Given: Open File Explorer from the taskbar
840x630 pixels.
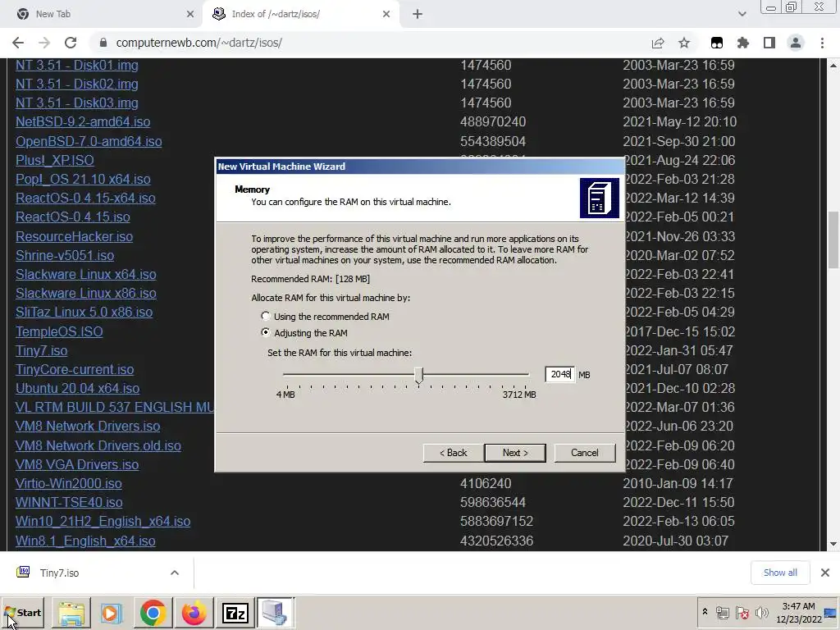Looking at the screenshot, I should [71, 613].
